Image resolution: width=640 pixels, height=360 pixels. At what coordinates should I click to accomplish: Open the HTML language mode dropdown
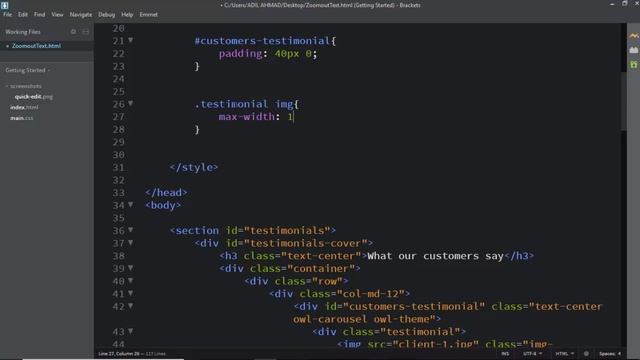[564, 354]
